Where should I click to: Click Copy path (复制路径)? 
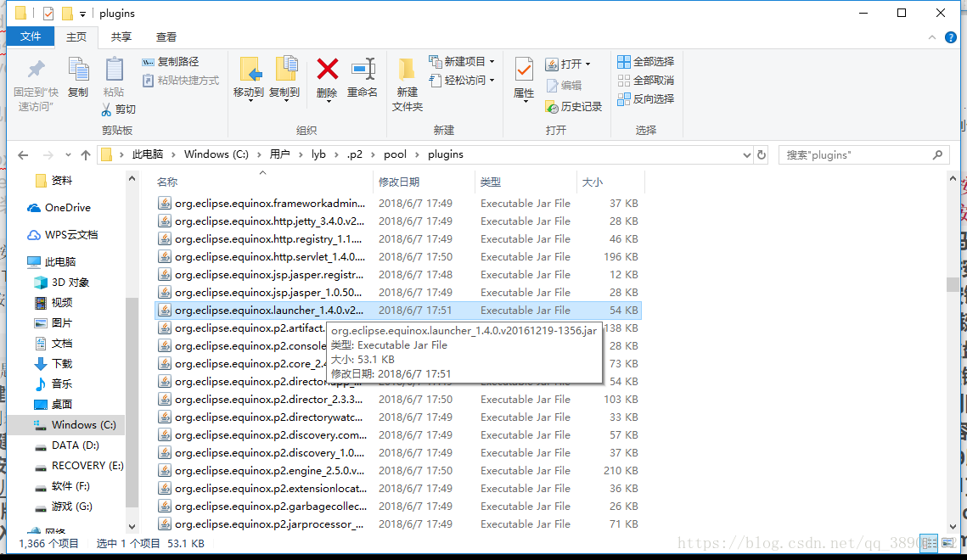(x=170, y=62)
